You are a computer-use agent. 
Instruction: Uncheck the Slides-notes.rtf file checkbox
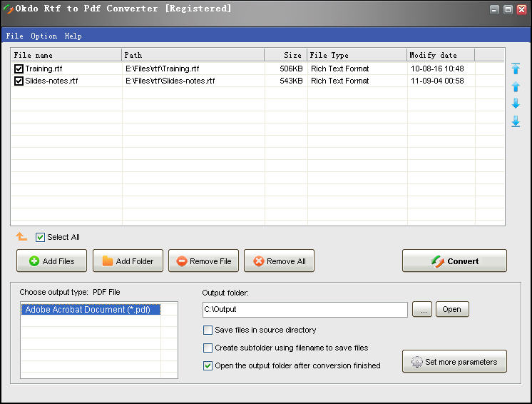tap(19, 81)
